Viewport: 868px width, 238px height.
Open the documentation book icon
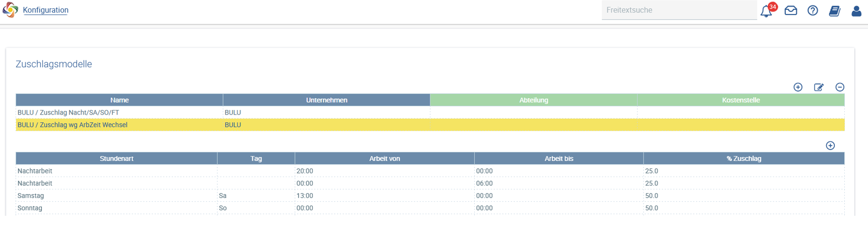(x=834, y=10)
